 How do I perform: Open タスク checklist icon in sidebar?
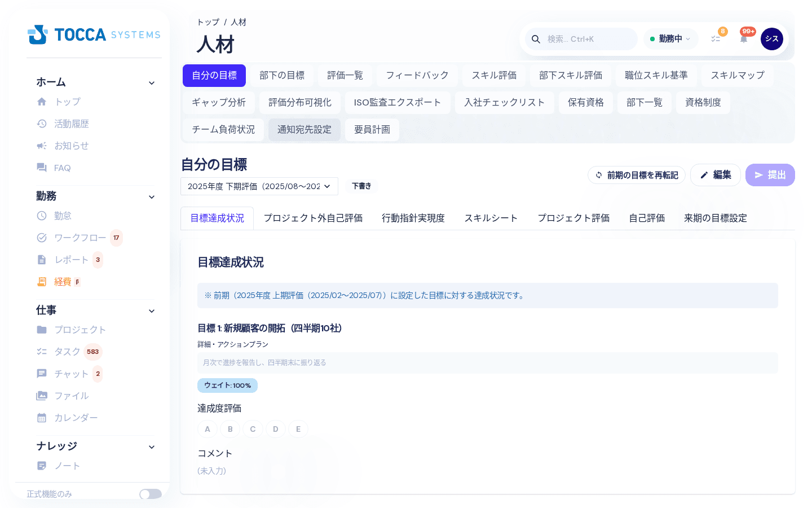click(x=42, y=352)
